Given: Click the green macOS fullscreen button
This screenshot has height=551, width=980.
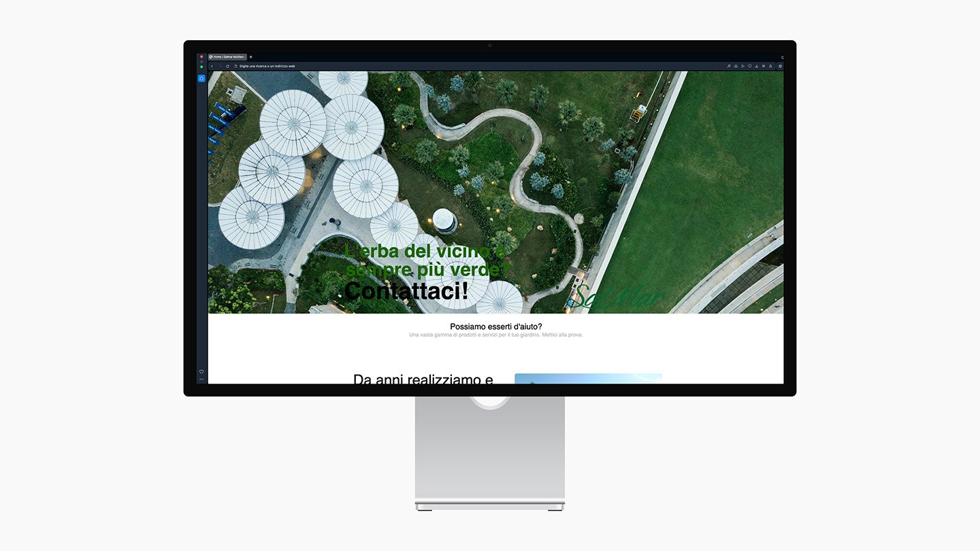Looking at the screenshot, I should coord(201,67).
